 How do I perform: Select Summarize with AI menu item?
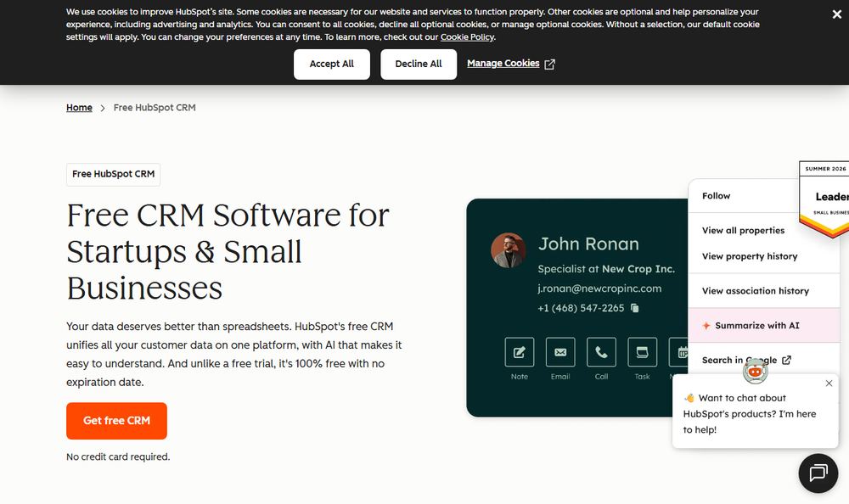point(763,325)
